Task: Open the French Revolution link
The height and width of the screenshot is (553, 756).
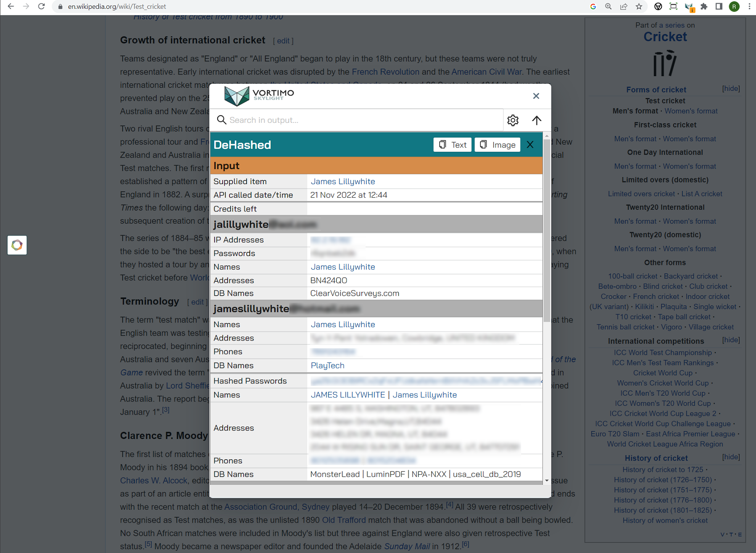Action: pyautogui.click(x=385, y=72)
